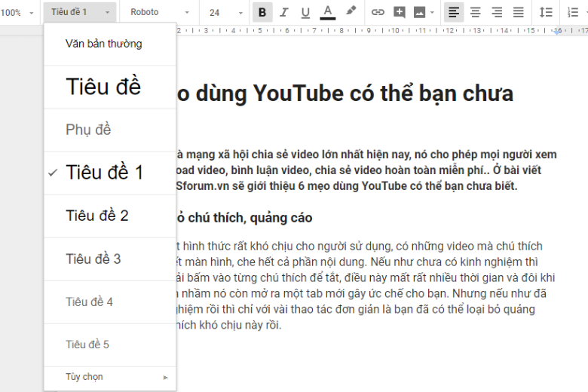
Task: Collapse the Tiêu đề 1 style dropdown
Action: pyautogui.click(x=81, y=12)
